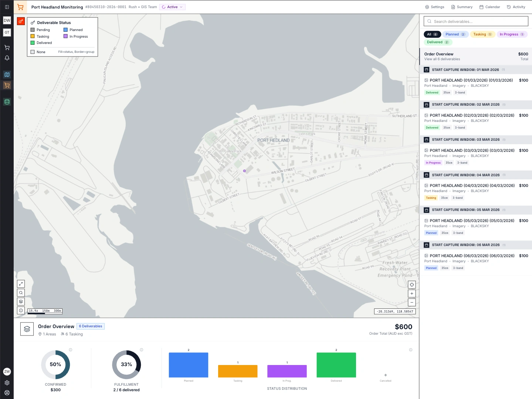Zoom out on the map
The image size is (532, 399).
tap(412, 302)
